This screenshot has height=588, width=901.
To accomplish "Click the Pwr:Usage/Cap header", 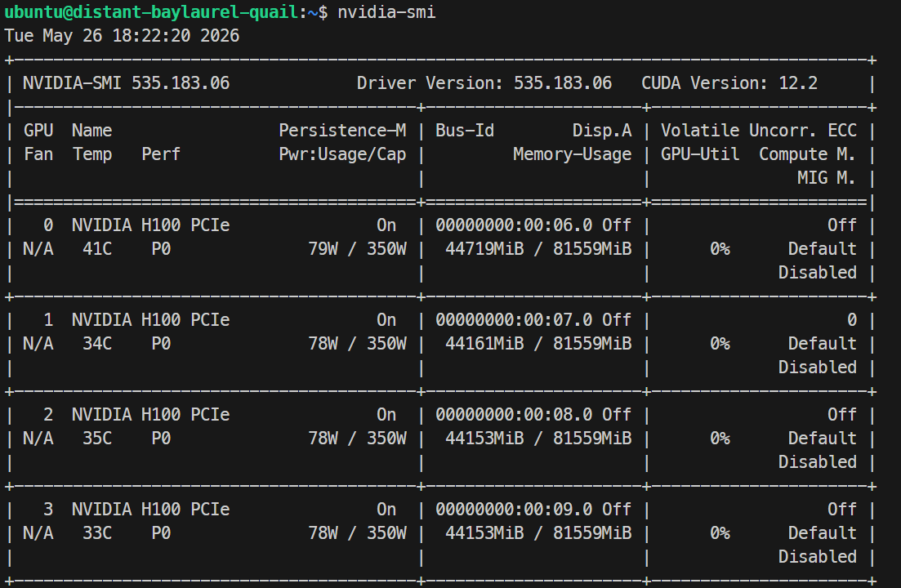I will (342, 154).
